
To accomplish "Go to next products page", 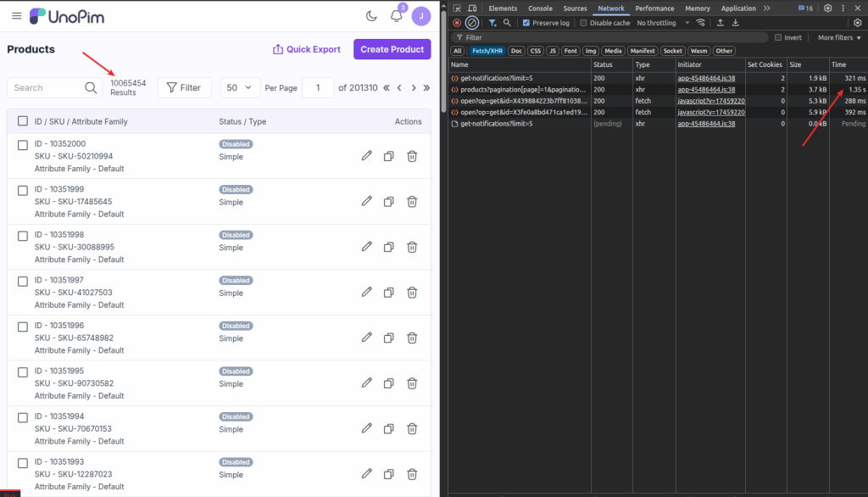I will [x=414, y=87].
